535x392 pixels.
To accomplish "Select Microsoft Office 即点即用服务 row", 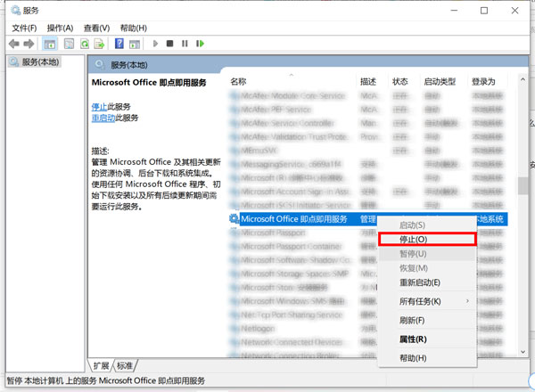I will [x=368, y=219].
